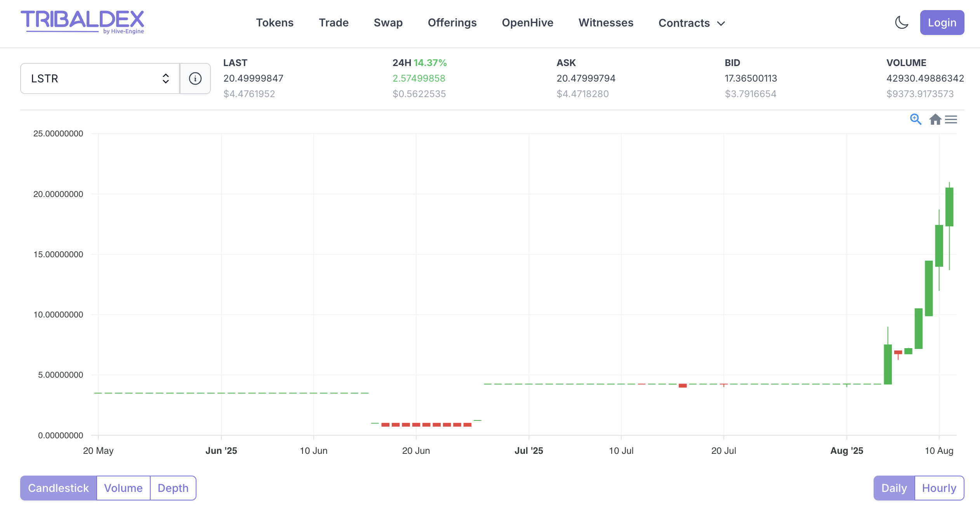Open chart hamburger menu
The height and width of the screenshot is (523, 980).
[x=951, y=119]
